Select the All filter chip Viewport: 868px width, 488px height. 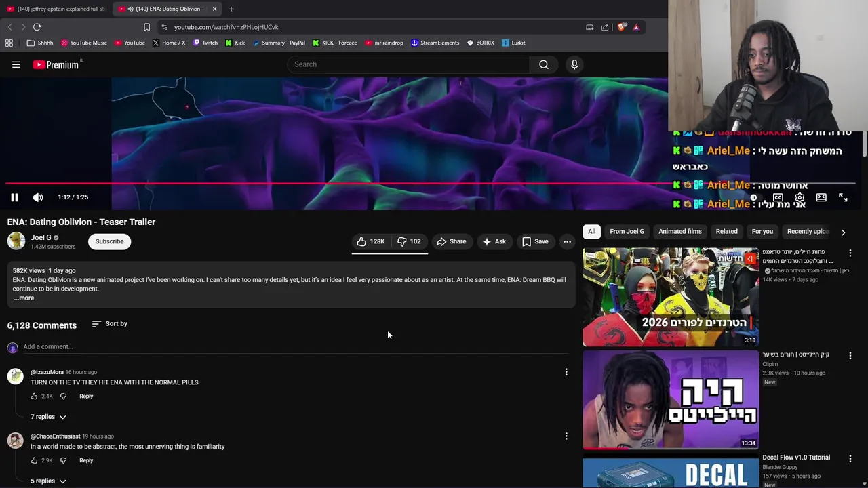(x=591, y=232)
